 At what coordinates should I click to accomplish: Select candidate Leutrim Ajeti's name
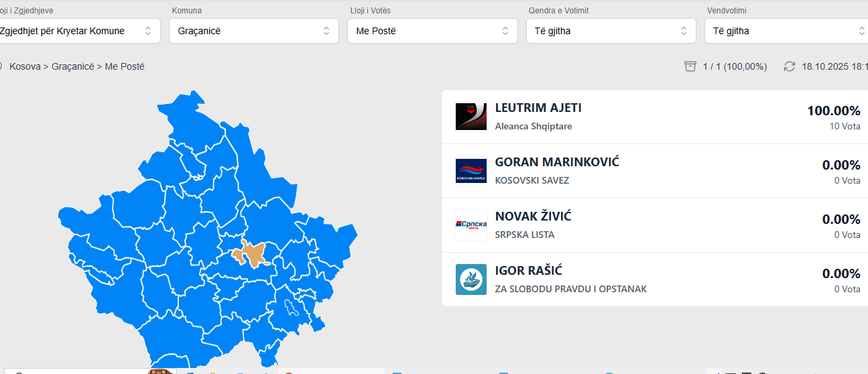(538, 108)
